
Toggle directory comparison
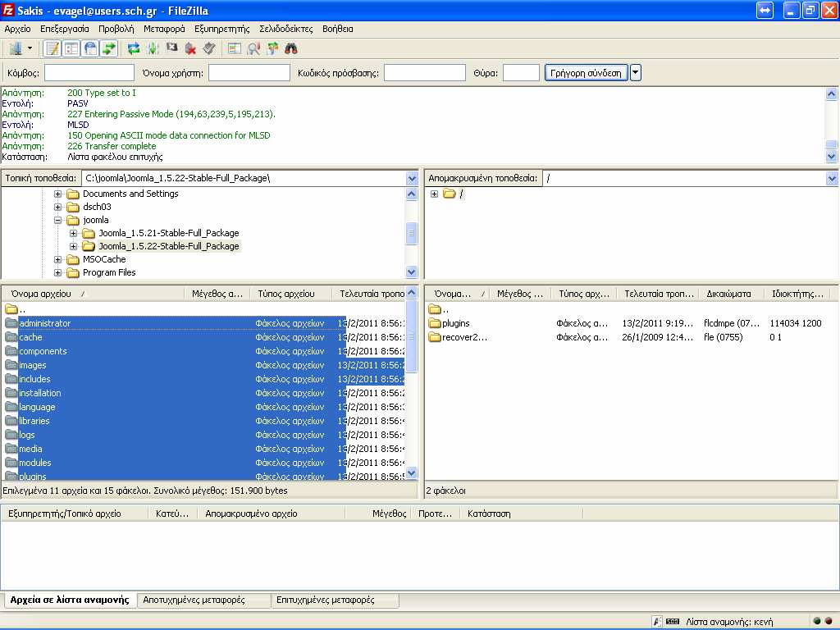pos(254,48)
